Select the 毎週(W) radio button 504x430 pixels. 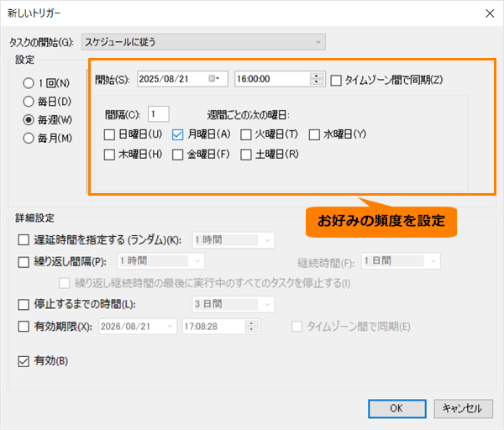[29, 120]
